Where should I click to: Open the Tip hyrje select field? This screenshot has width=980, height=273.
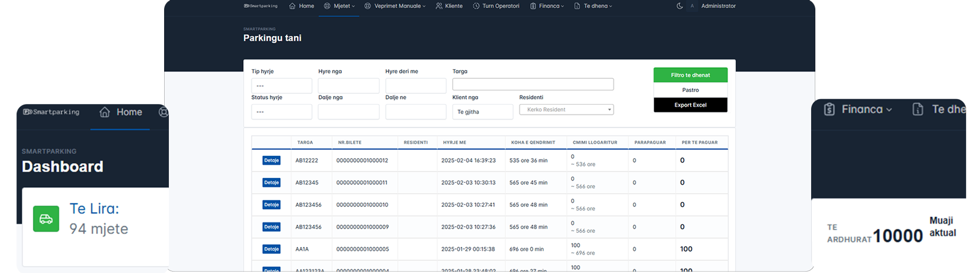281,86
